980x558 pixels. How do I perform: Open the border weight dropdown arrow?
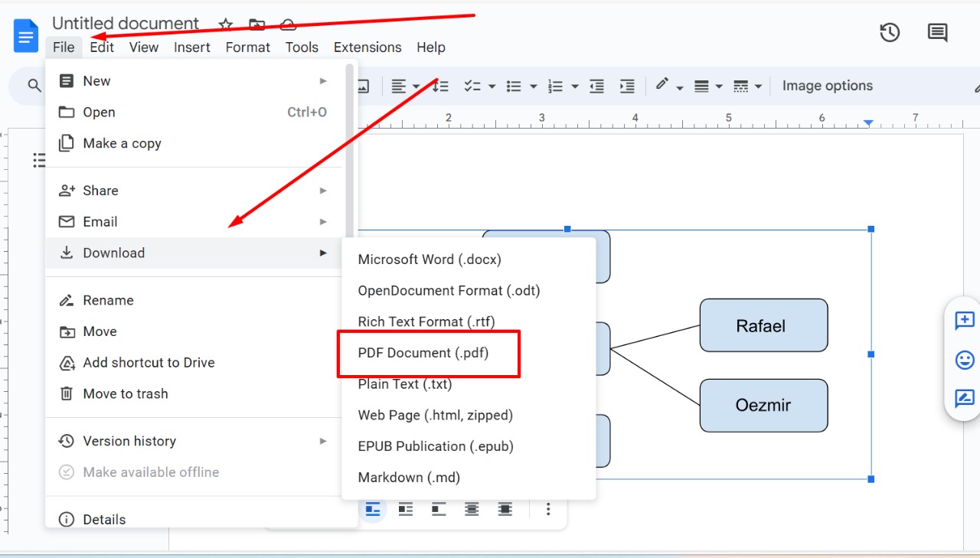719,87
